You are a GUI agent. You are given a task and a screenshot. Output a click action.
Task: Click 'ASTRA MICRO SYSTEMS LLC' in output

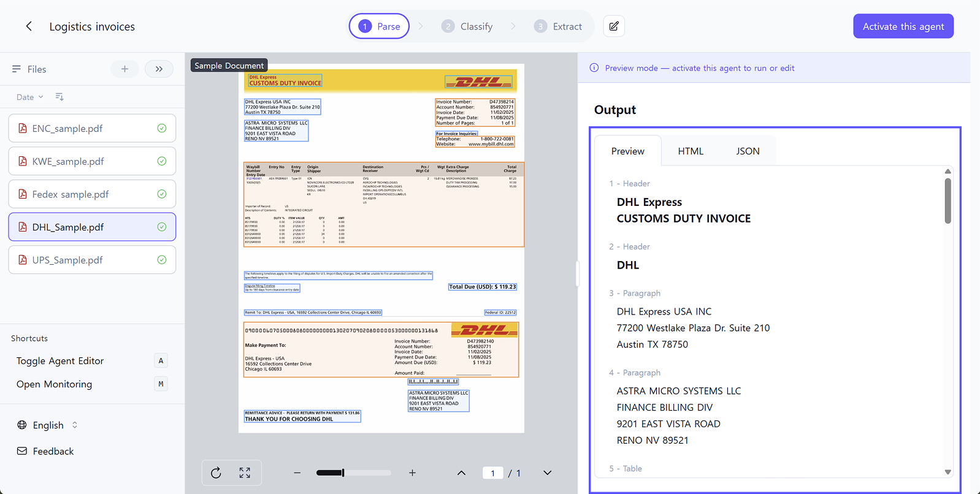[679, 391]
